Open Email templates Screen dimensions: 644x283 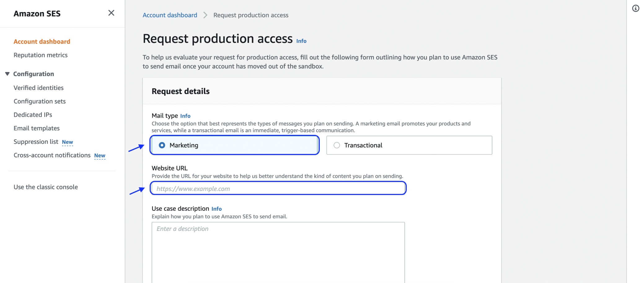coord(36,128)
